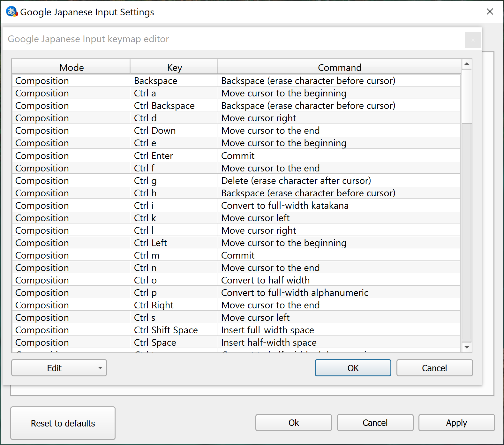Image resolution: width=504 pixels, height=445 pixels.
Task: Select the Ctrl m key cell
Action: (174, 255)
